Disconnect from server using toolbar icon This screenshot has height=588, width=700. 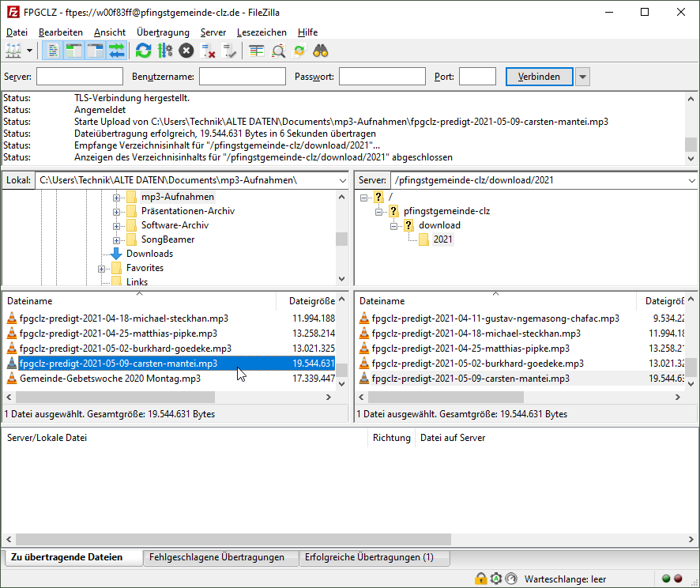[x=209, y=51]
